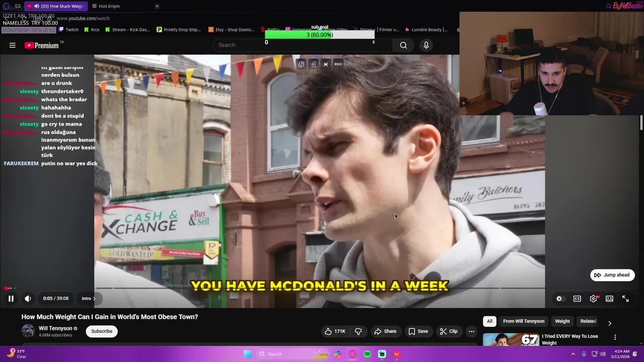Open the teal taskbar app icon
The height and width of the screenshot is (362, 644).
tap(382, 354)
